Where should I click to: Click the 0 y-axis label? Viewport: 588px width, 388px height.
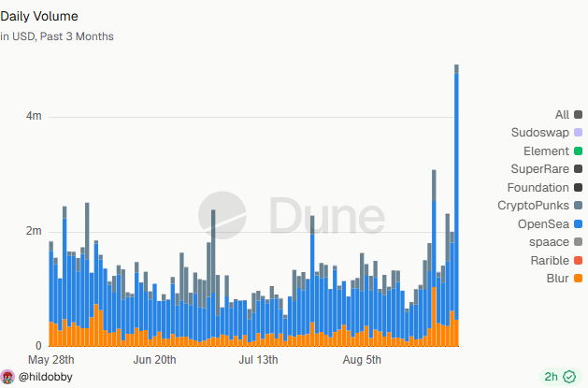(x=38, y=346)
